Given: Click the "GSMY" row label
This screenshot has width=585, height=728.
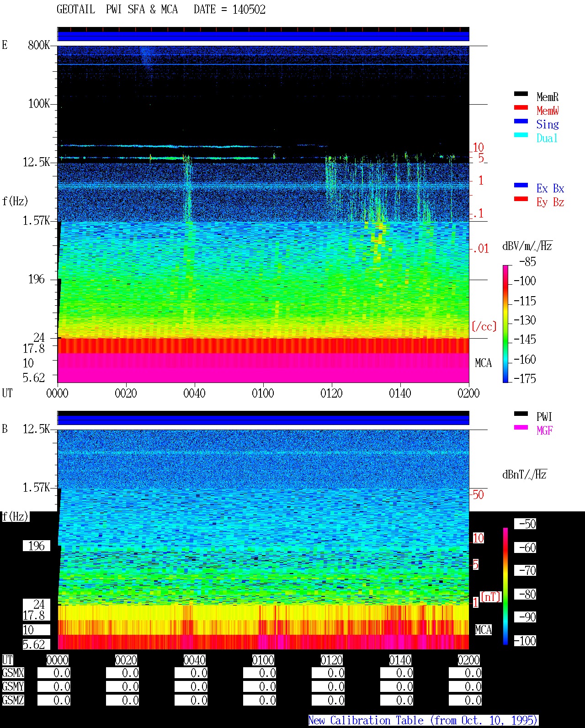Looking at the screenshot, I should pos(13,686).
